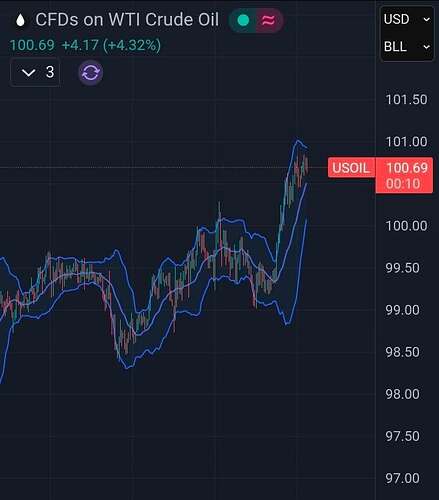439x500 pixels.
Task: Click the 99.00 price scale label
Action: point(402,310)
